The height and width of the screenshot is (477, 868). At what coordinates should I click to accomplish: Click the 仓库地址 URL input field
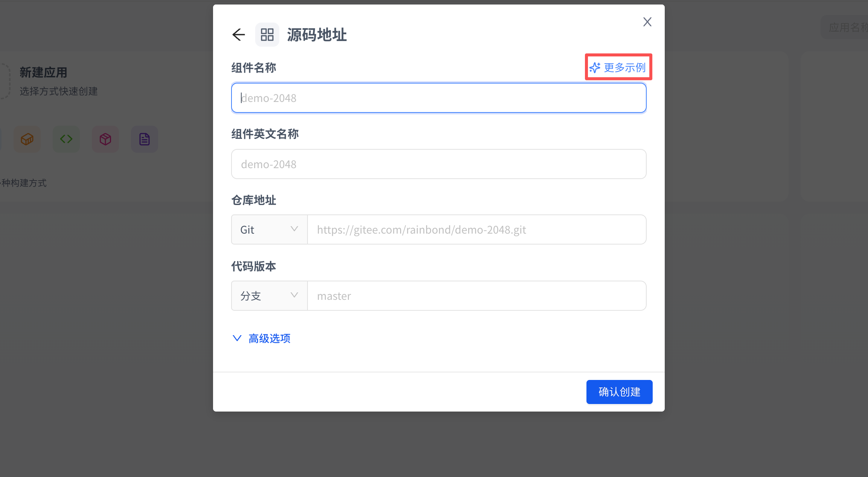click(477, 229)
